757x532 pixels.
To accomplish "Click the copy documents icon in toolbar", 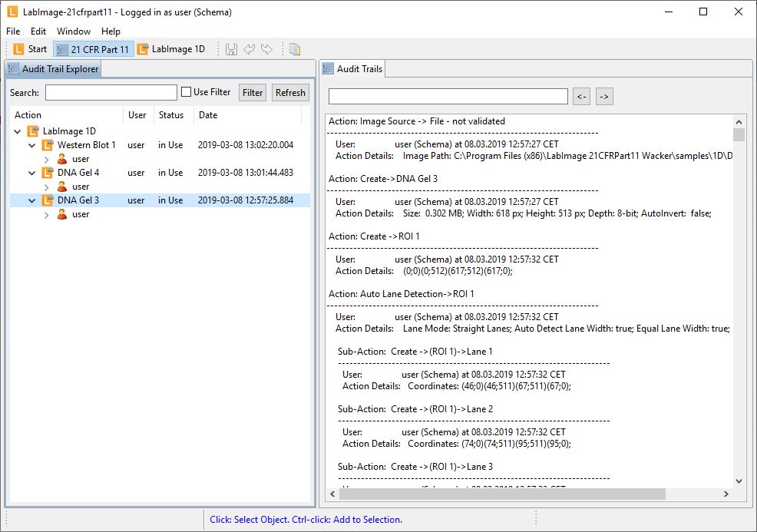I will click(x=295, y=49).
